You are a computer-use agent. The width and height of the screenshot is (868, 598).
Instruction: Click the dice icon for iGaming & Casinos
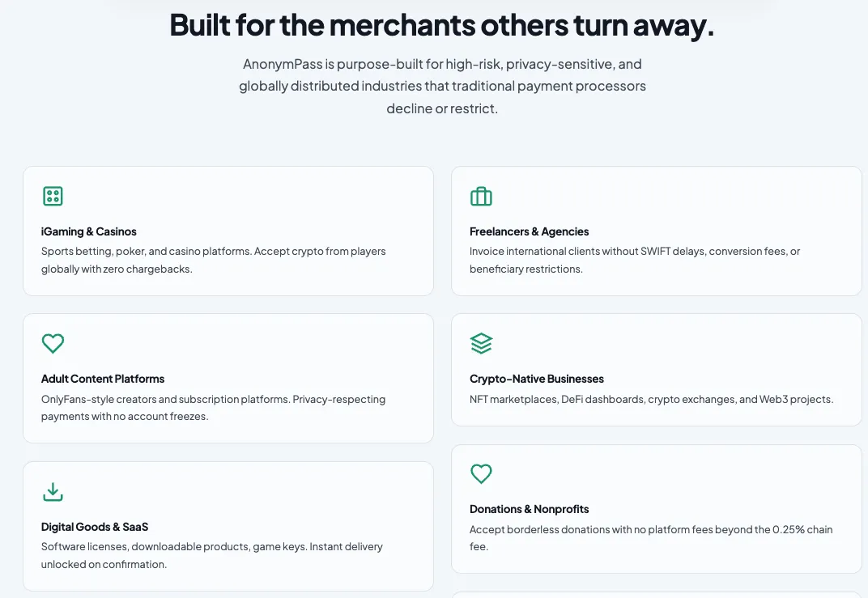point(53,196)
